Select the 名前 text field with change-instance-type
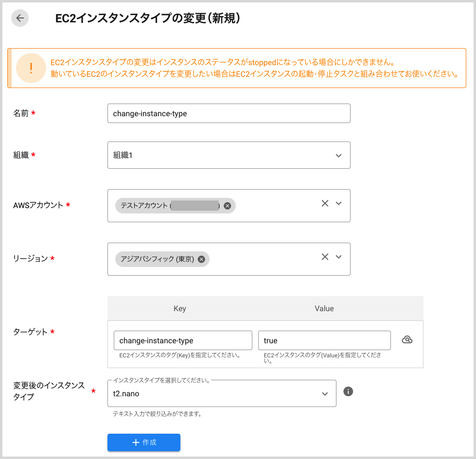Image resolution: width=476 pixels, height=459 pixels. click(229, 113)
